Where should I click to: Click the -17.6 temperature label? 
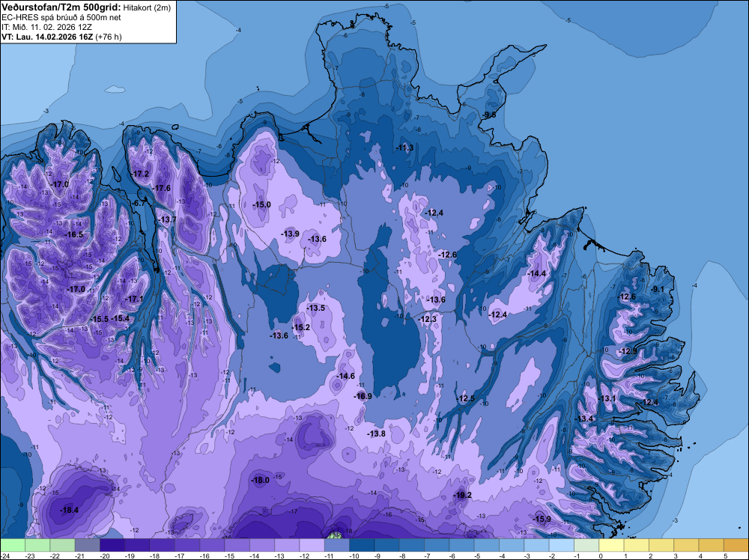pyautogui.click(x=162, y=188)
